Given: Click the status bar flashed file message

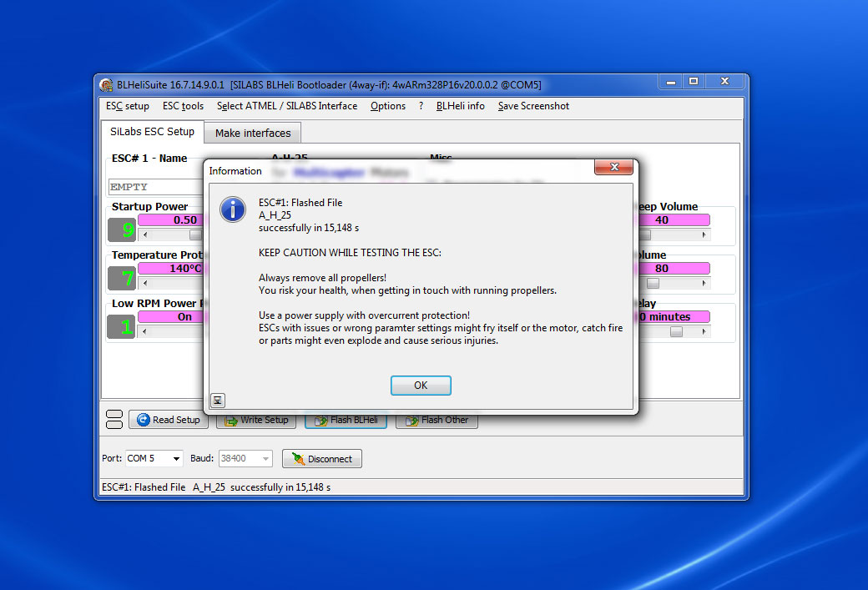Looking at the screenshot, I should 216,487.
